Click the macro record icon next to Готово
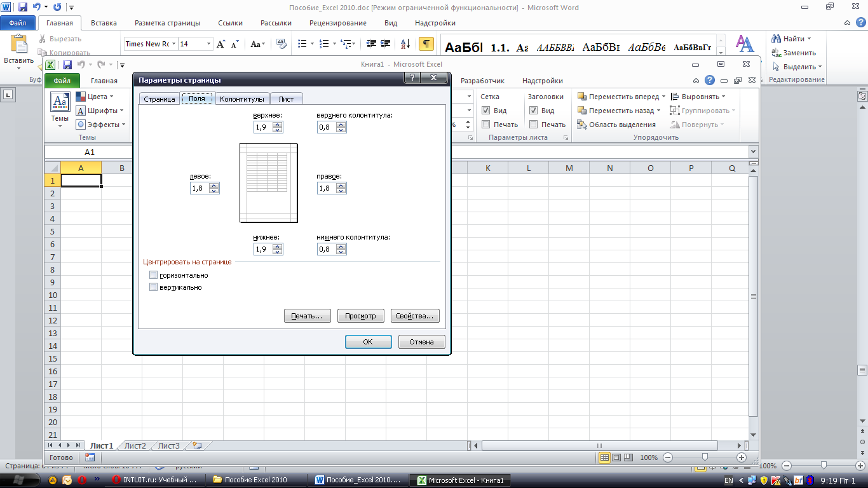 tap(90, 457)
